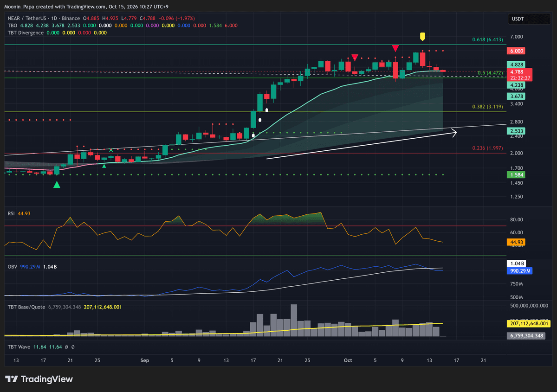The width and height of the screenshot is (557, 392).
Task: Click the 750M OBV scale label
Action: pyautogui.click(x=516, y=284)
